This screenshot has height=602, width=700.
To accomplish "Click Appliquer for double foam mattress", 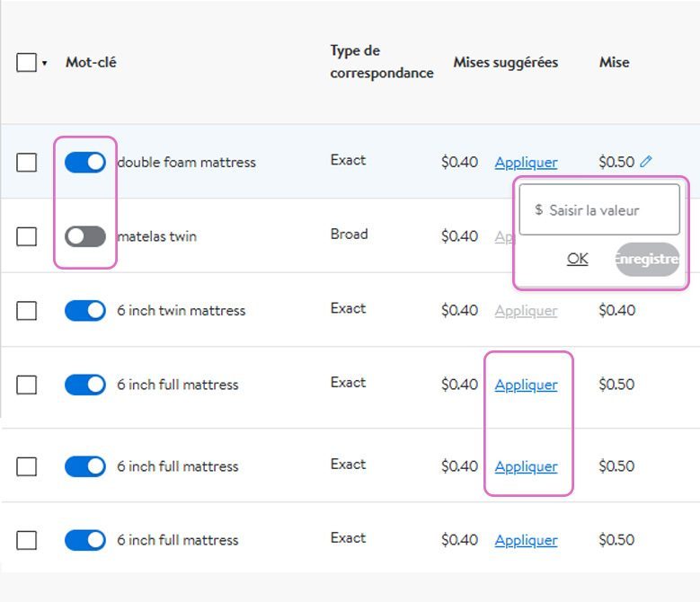I will tap(526, 163).
